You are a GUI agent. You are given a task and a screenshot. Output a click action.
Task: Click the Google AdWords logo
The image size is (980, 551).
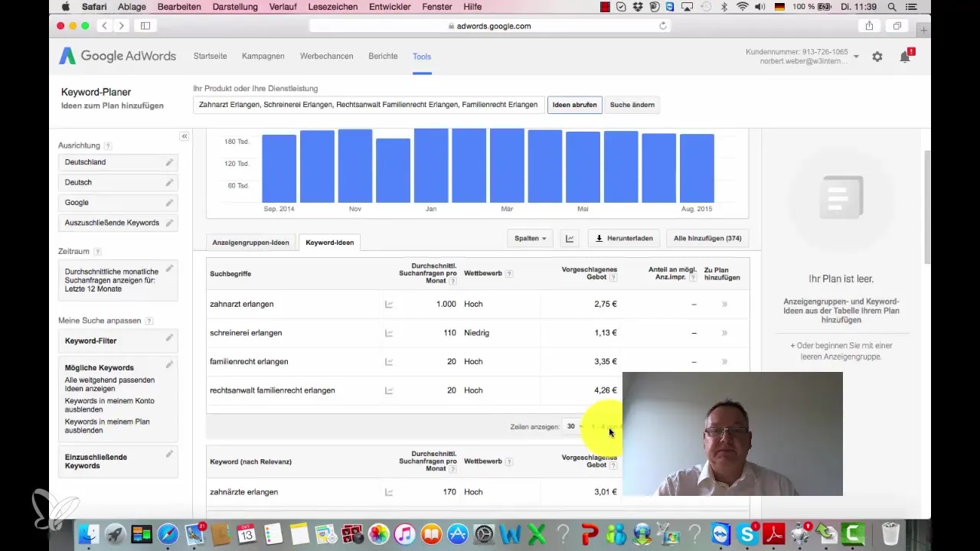coord(118,56)
